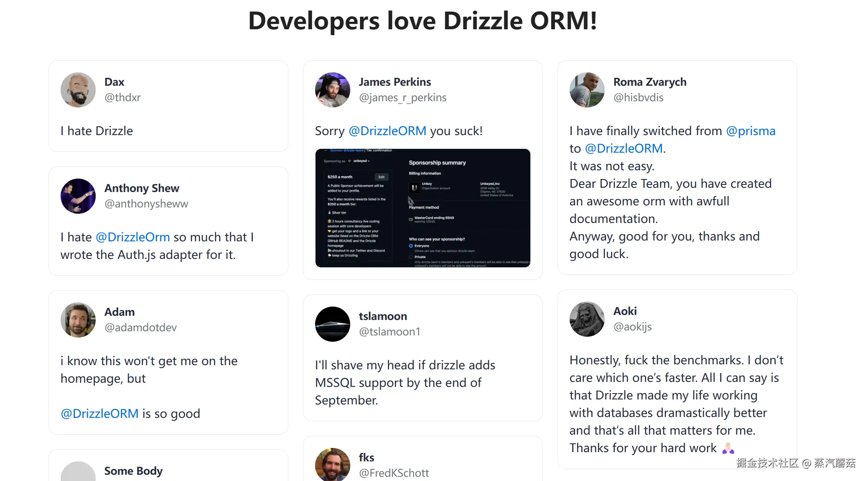
Task: Click Adam's profile avatar
Action: (78, 320)
